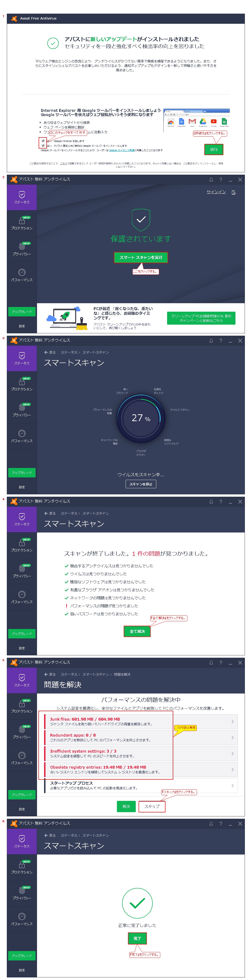This screenshot has height=980, width=247.
Task: Open プロテクション in the スキャンが終了しました window sidebar
Action: pyautogui.click(x=22, y=545)
